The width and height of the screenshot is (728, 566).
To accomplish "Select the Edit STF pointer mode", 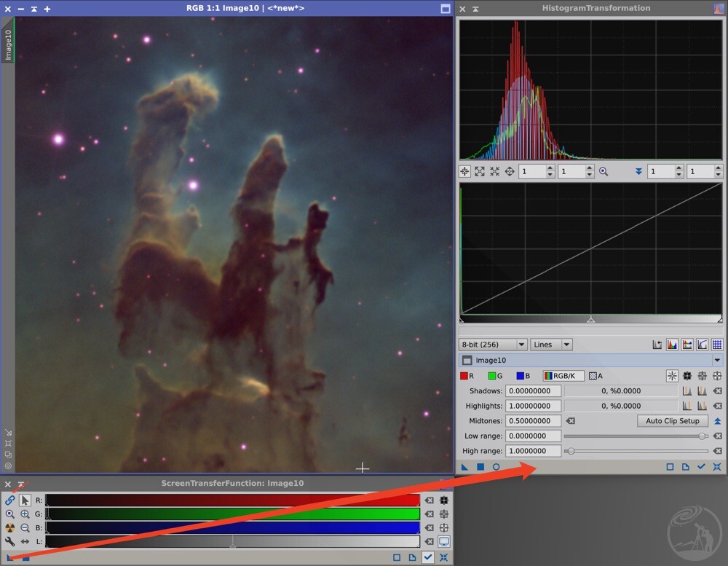I will click(25, 500).
